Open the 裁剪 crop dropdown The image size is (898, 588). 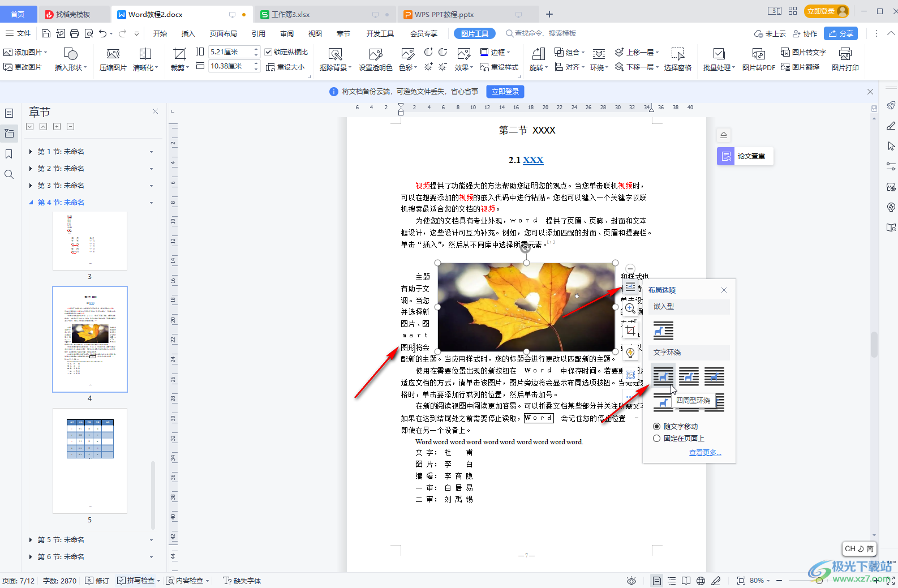pyautogui.click(x=187, y=67)
